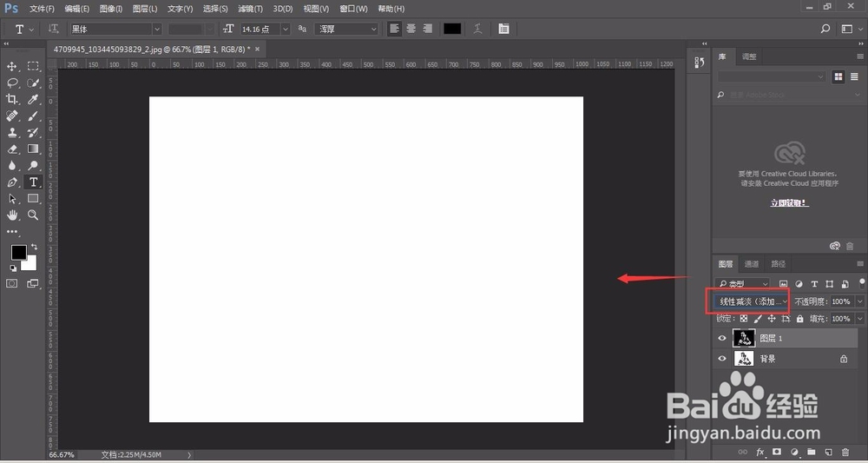The image size is (868, 463).
Task: Filter for type layers
Action: (814, 283)
